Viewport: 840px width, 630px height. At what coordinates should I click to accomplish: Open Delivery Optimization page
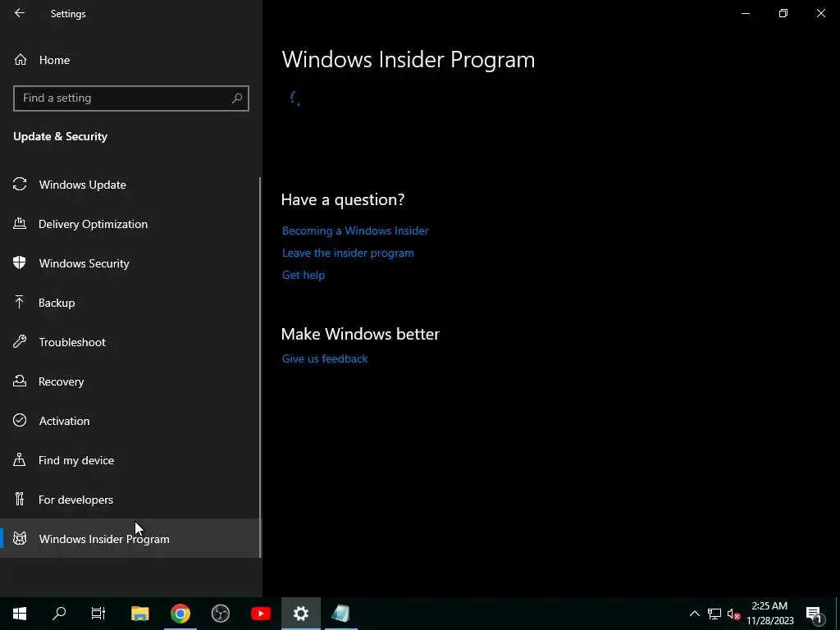click(130, 224)
